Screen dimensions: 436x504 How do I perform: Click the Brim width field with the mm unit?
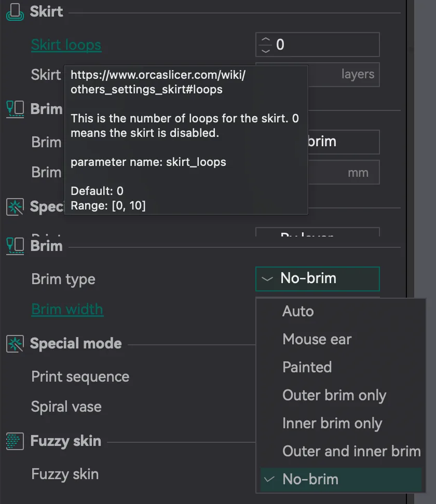[x=344, y=172]
